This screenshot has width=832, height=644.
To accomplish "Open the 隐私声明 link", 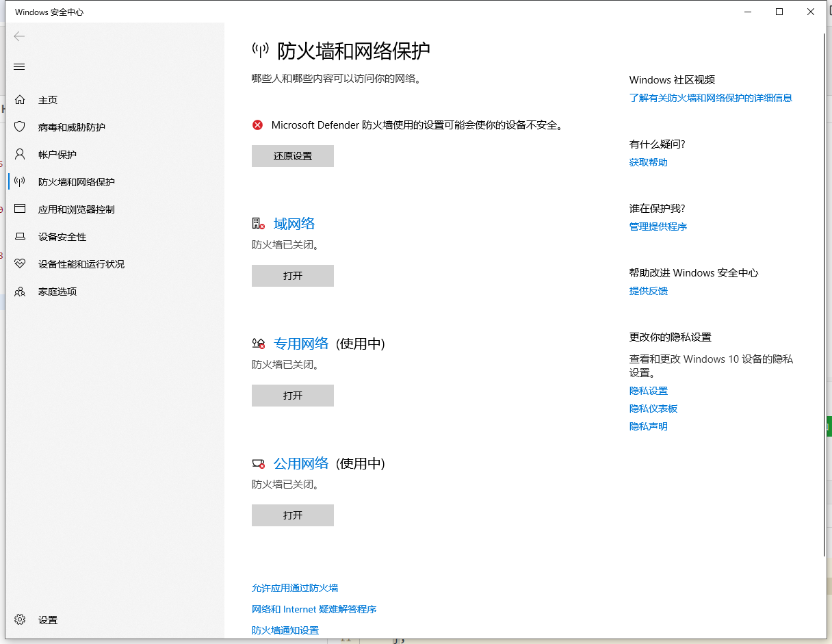I will click(649, 426).
